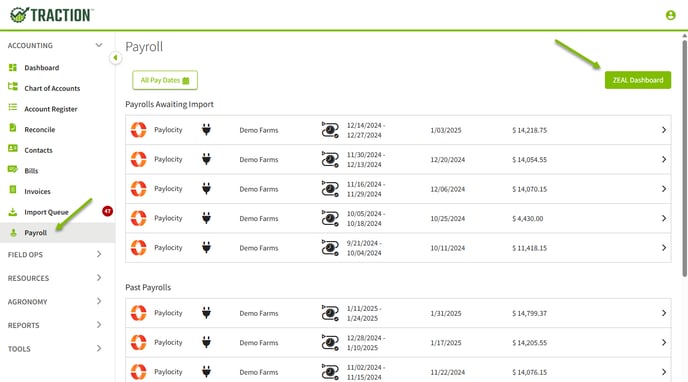Click the Traction logo

point(52,15)
